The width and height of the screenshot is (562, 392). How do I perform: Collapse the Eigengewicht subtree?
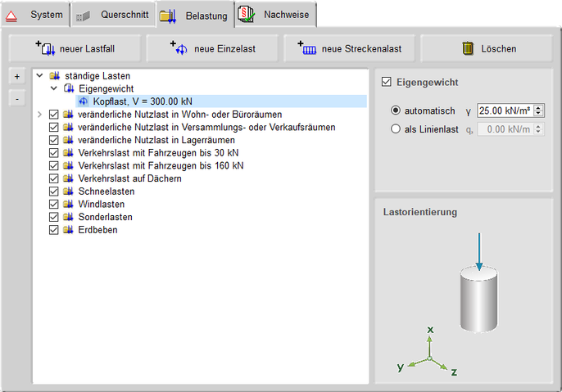click(x=54, y=88)
